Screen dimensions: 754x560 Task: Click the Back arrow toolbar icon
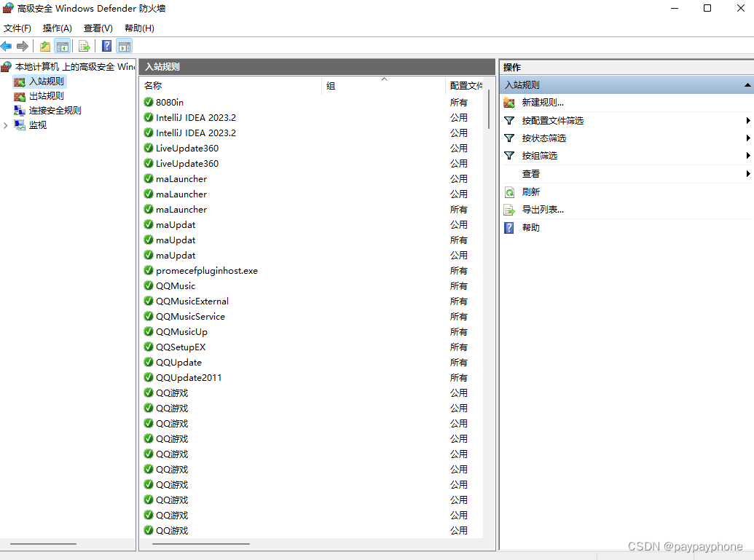click(x=7, y=46)
